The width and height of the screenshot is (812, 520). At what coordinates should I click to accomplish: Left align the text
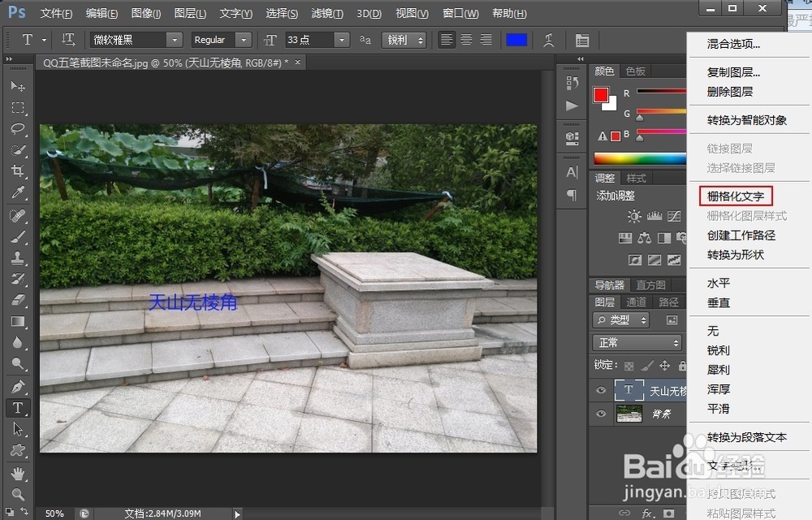[x=447, y=39]
